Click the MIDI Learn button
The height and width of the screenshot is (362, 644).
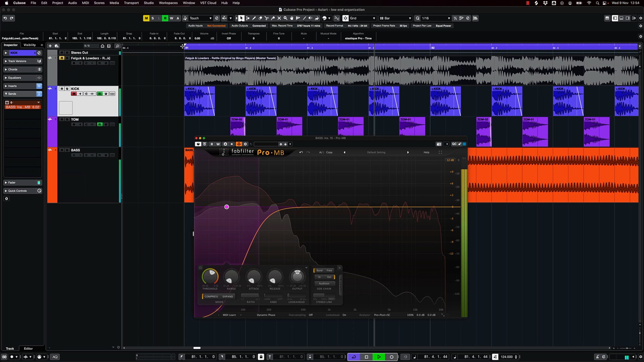point(229,315)
